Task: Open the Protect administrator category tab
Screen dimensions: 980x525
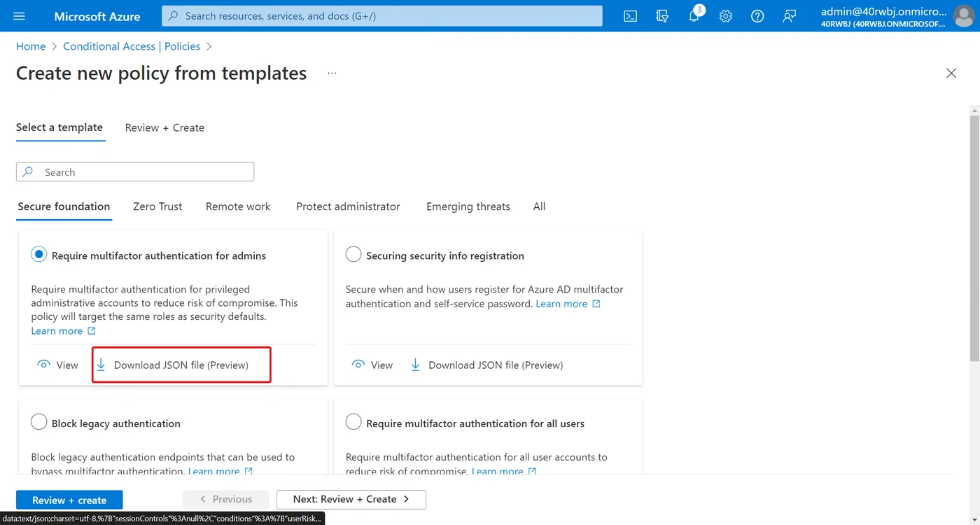Action: pyautogui.click(x=348, y=206)
